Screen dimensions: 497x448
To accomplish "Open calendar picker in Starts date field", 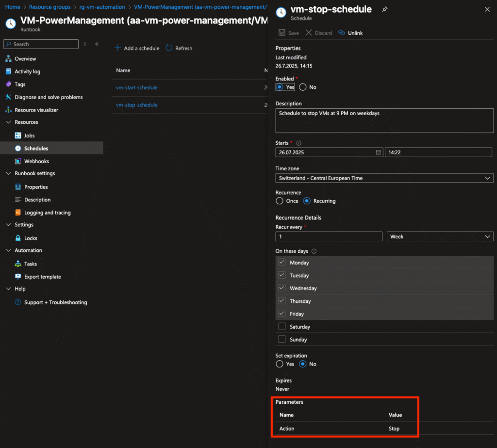I will pos(378,152).
